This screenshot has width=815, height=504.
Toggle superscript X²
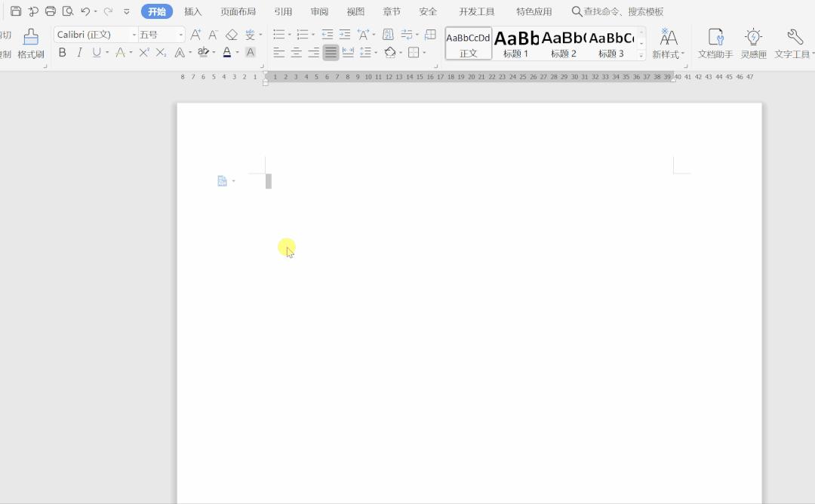[144, 53]
